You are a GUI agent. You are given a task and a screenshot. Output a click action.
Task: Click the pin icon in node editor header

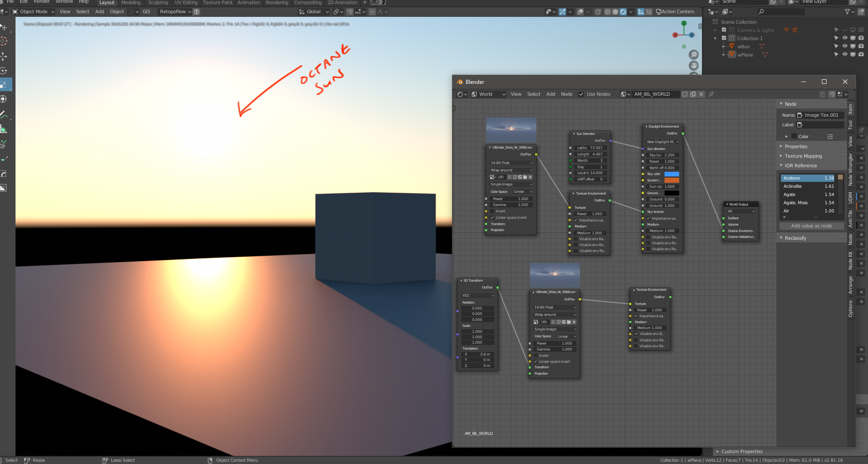(711, 94)
